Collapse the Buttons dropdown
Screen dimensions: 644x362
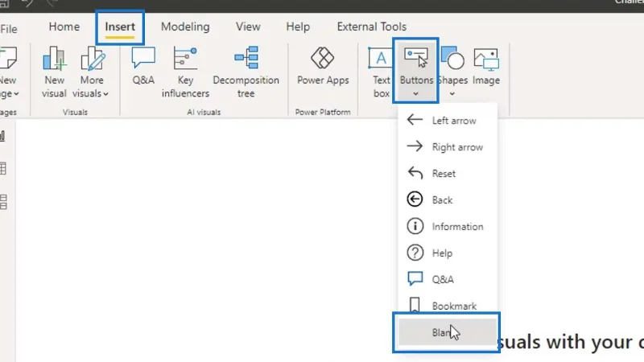click(x=415, y=71)
